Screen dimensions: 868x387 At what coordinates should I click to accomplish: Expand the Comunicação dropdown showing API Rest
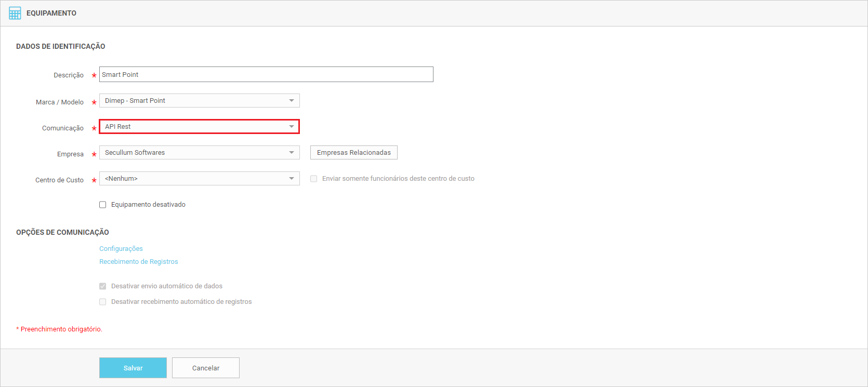point(199,127)
